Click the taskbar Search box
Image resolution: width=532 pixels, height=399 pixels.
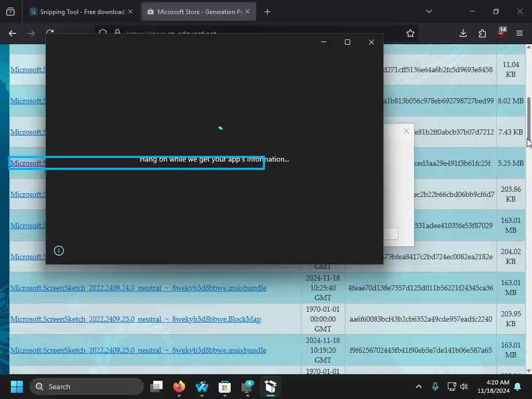pos(87,387)
